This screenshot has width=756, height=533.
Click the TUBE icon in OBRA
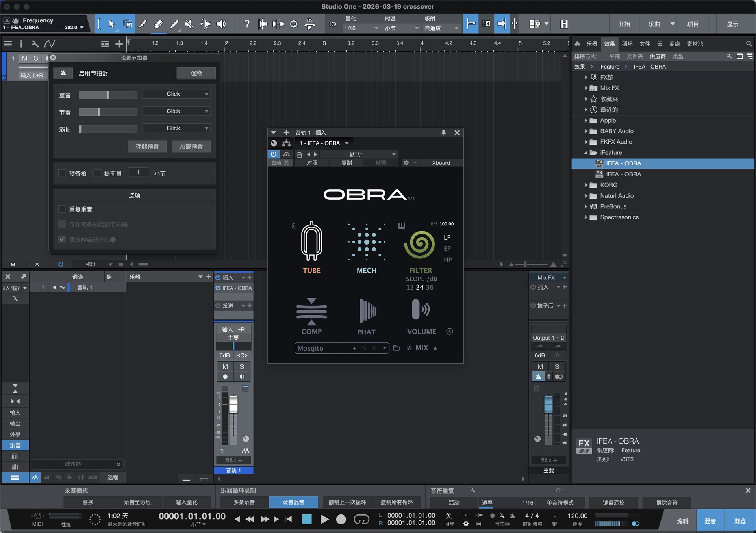(311, 241)
